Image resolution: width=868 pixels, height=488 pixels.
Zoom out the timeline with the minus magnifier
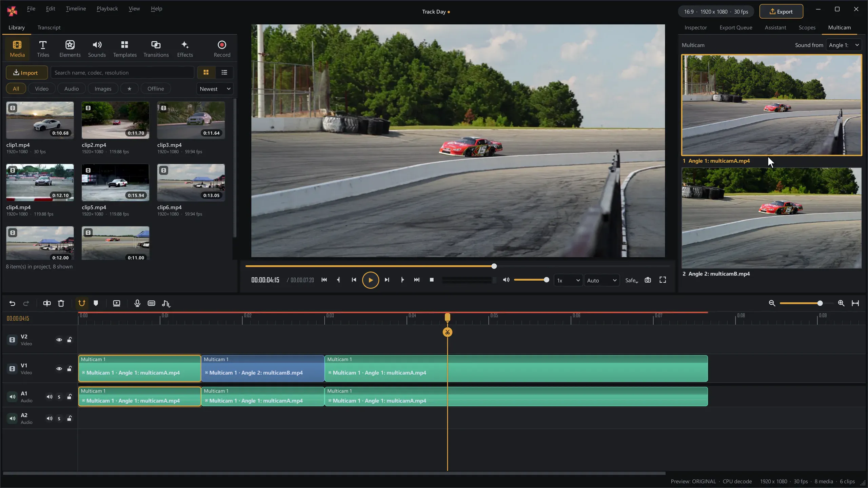(x=772, y=303)
